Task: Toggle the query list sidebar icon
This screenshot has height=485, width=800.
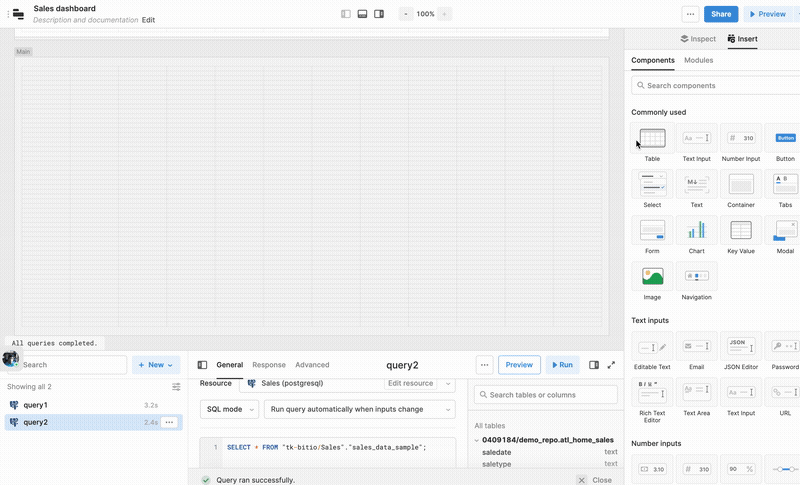Action: [203, 365]
